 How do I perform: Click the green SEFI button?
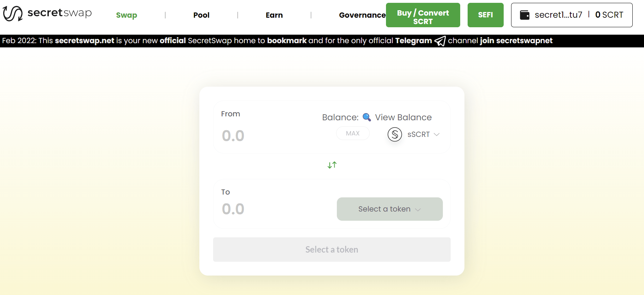[x=485, y=15]
